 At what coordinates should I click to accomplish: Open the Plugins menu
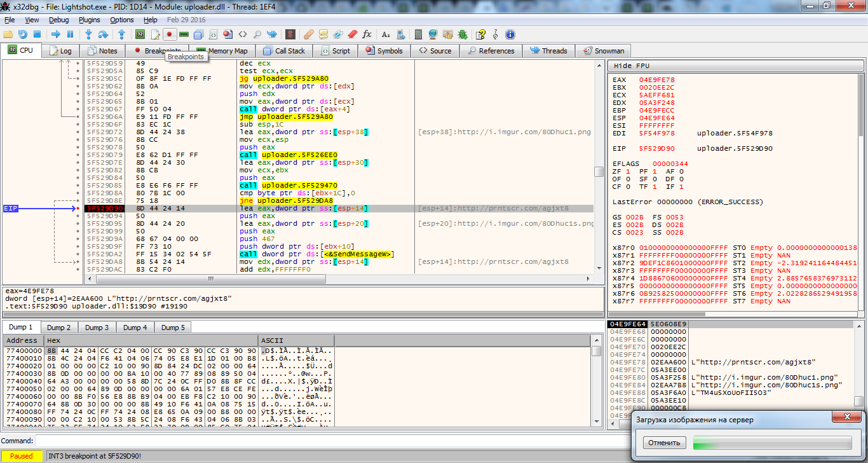tap(89, 20)
